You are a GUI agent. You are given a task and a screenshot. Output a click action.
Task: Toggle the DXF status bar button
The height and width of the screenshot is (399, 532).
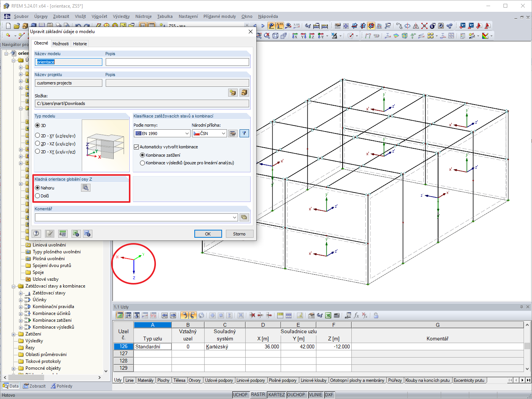point(329,395)
